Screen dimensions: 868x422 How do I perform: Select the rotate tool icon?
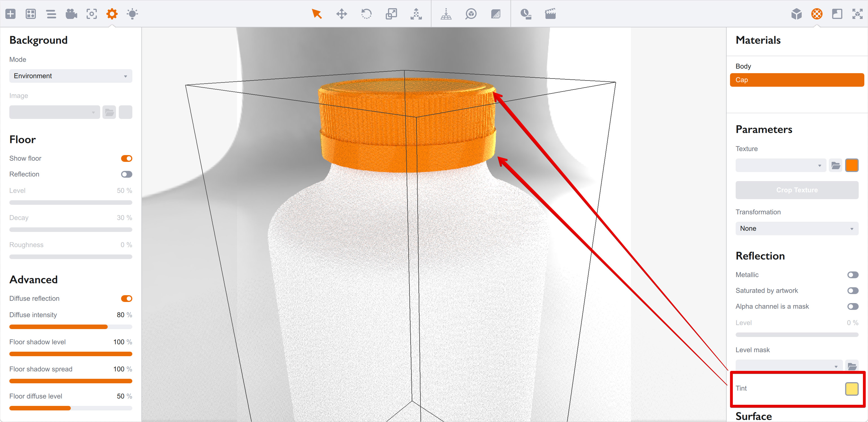pos(366,14)
